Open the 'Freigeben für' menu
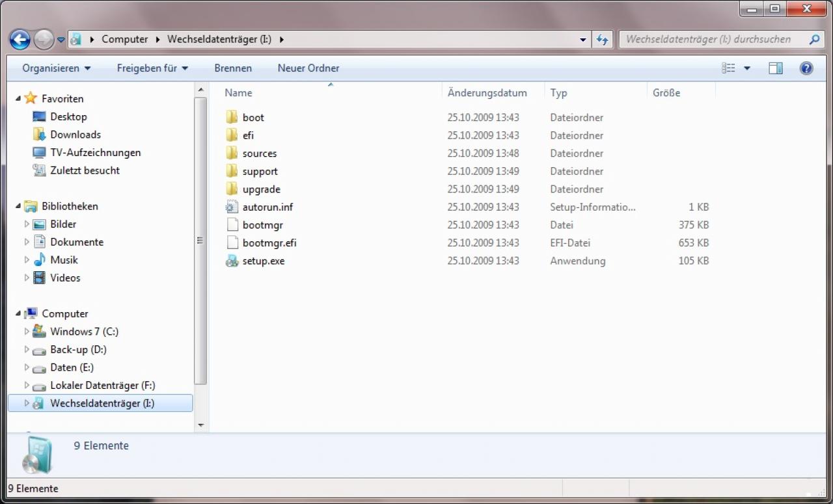The height and width of the screenshot is (504, 833). click(x=152, y=68)
